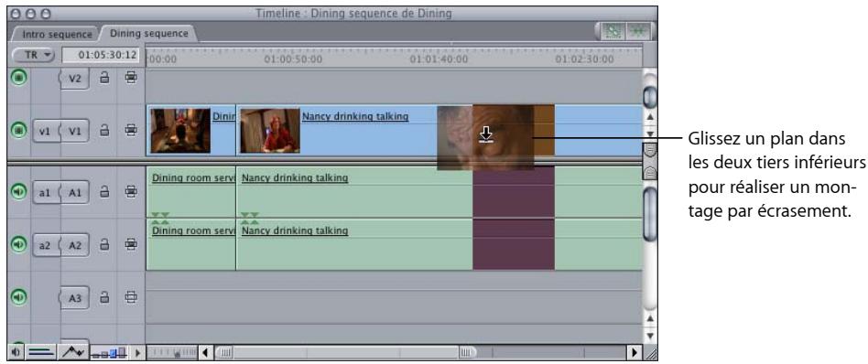Lock the A3 track

click(104, 297)
